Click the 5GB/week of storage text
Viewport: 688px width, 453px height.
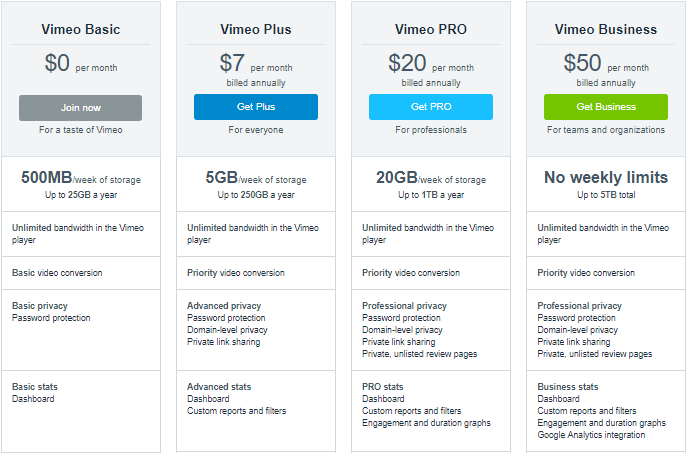[256, 178]
